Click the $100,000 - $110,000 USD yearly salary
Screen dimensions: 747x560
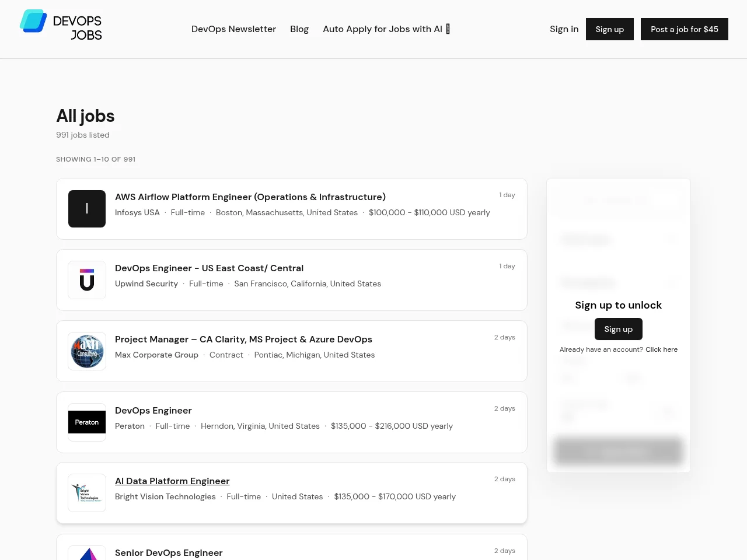coord(430,213)
